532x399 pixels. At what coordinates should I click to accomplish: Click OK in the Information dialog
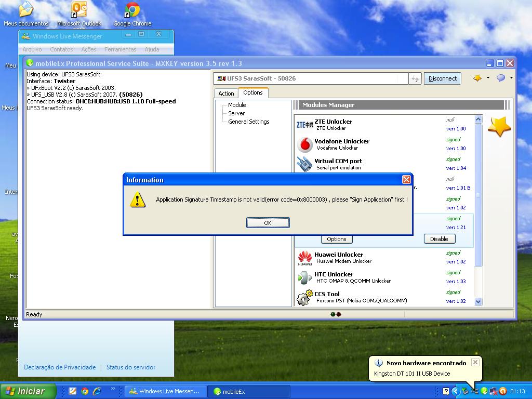[268, 222]
